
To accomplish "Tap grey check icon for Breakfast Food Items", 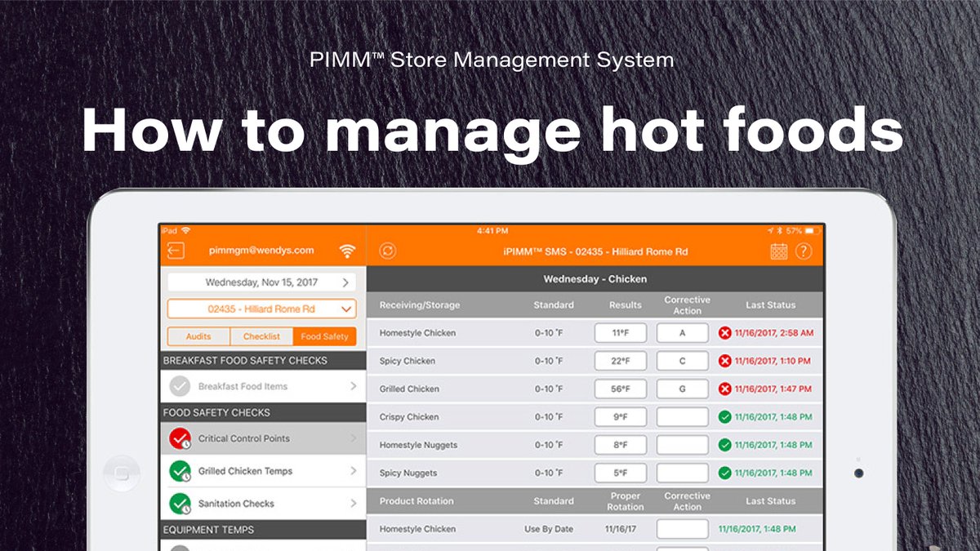I will pos(180,386).
